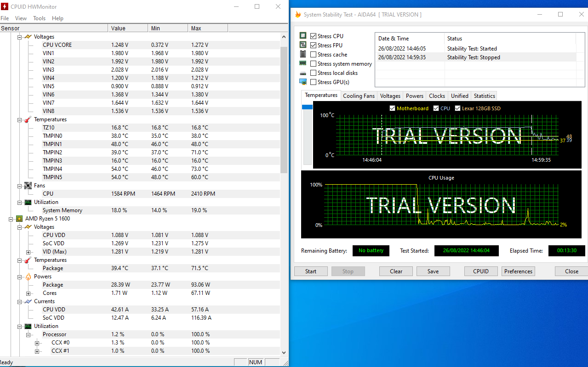
Task: Click the Ryzen Temperatures thermometer icon
Action: tap(28, 260)
